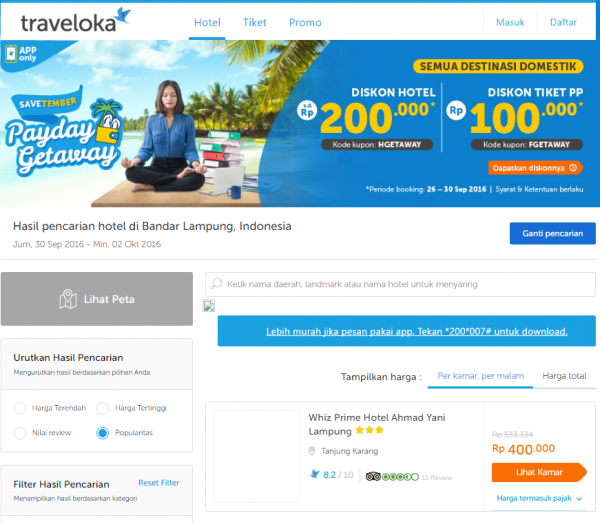This screenshot has height=522, width=600.
Task: Click Reset Filter link
Action: click(x=159, y=483)
